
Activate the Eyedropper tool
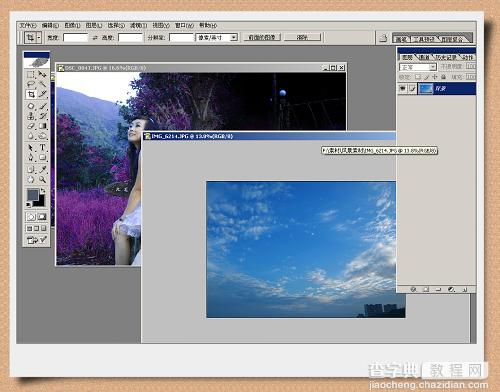42,169
